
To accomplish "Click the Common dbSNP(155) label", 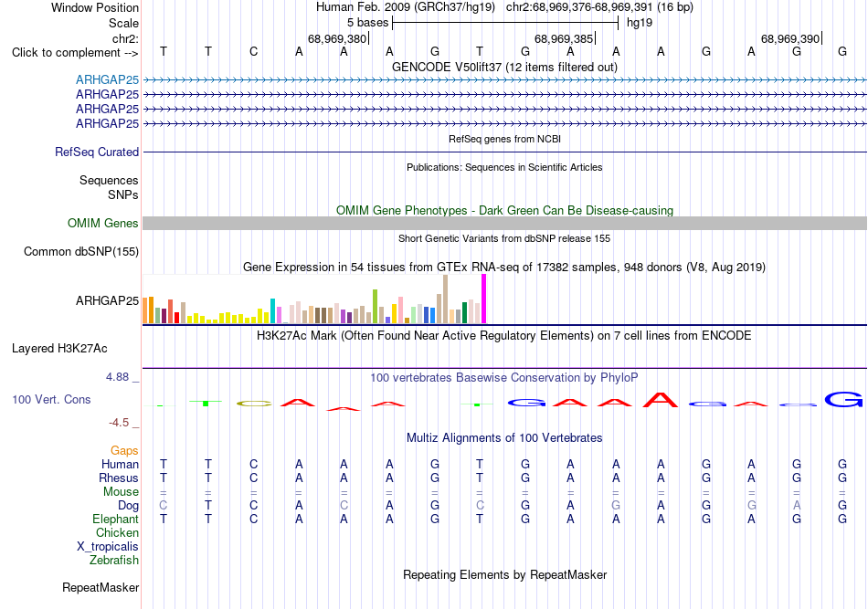I will tap(81, 252).
